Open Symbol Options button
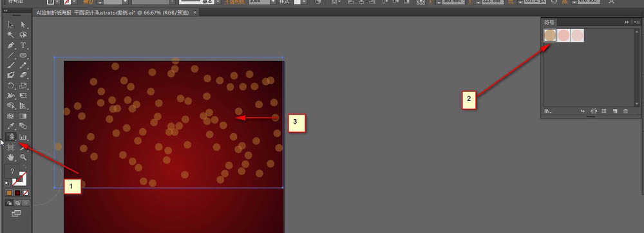This screenshot has height=233, width=644. 604,111
